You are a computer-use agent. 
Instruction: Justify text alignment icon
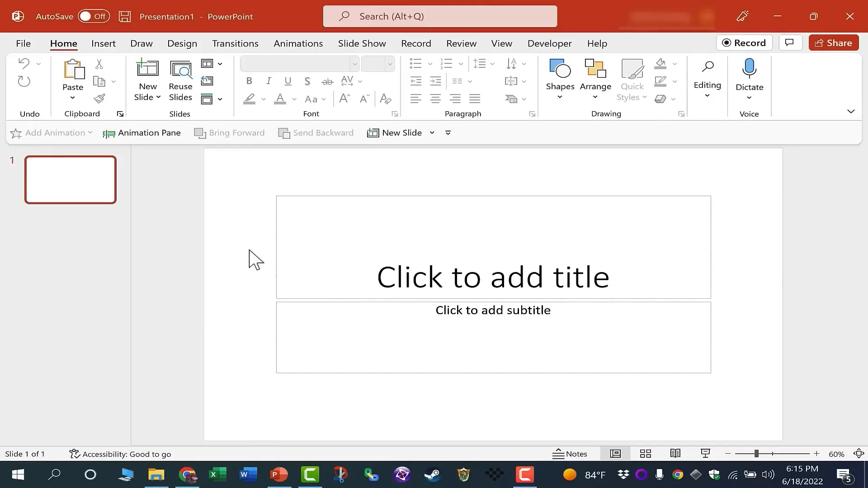475,99
